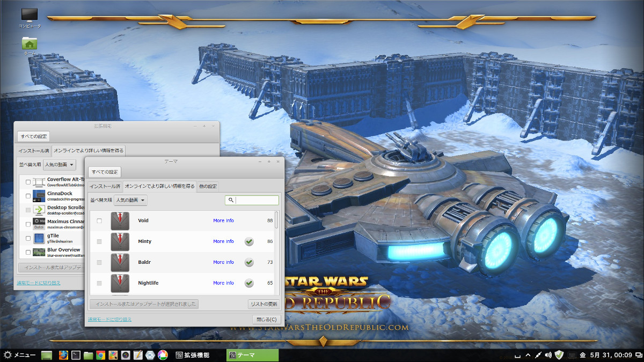Image resolution: width=644 pixels, height=362 pixels.
Task: Open the sort order dropdown in 拡張機能 window
Action: [60, 165]
